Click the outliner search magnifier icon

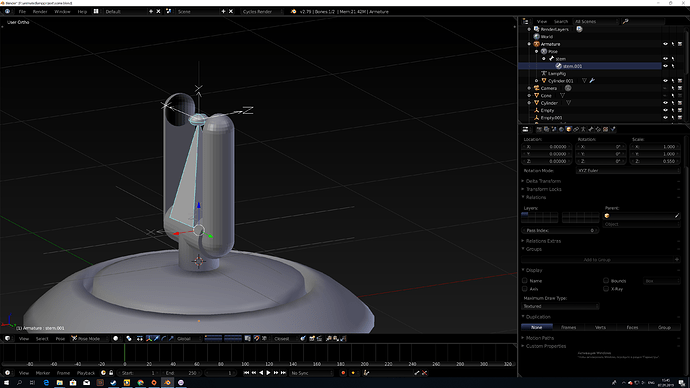coord(625,21)
